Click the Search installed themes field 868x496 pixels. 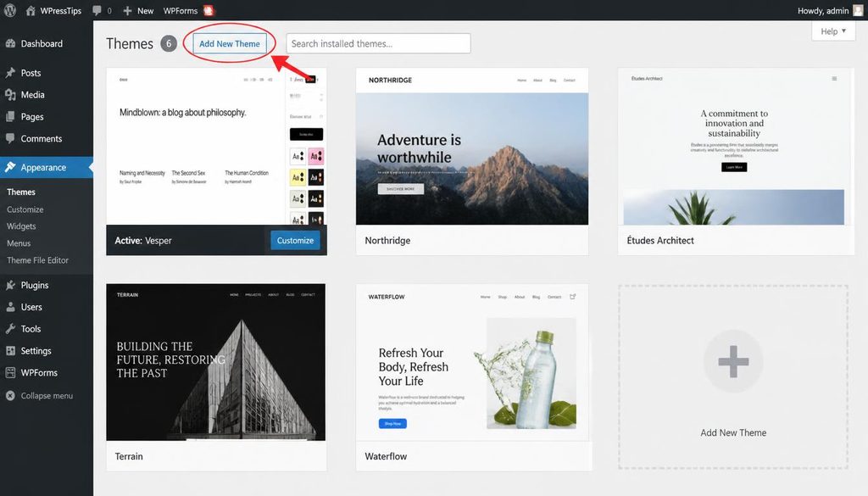[378, 43]
